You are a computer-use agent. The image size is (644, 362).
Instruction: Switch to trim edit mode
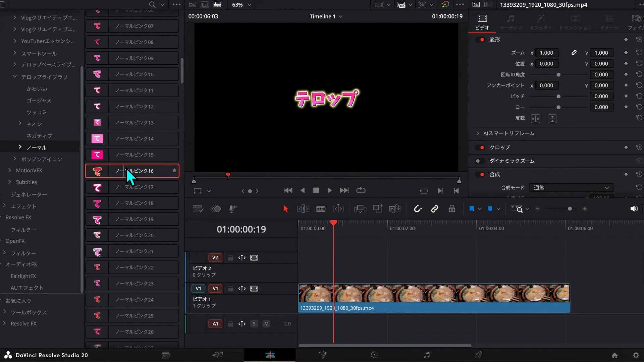coord(303,208)
